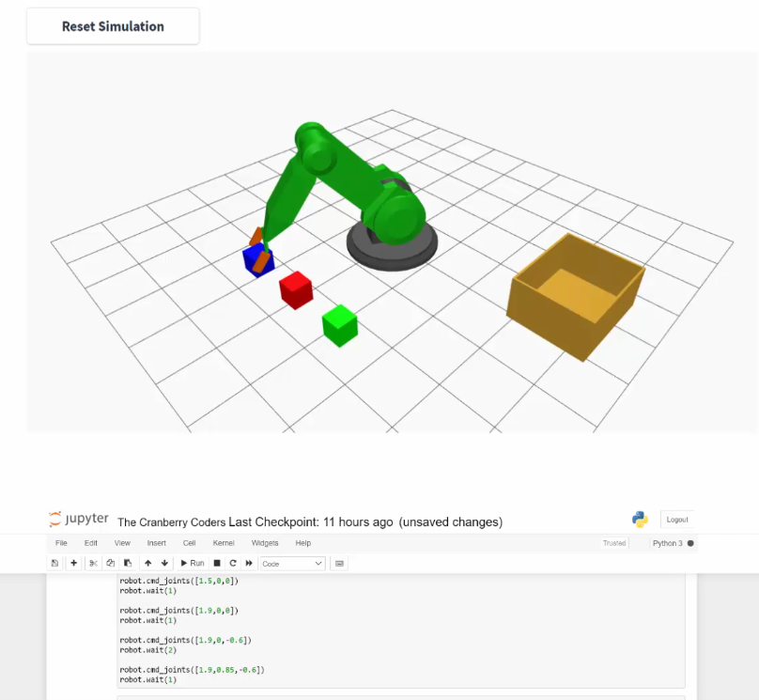
Task: Click the green cube in simulation
Action: 340,325
